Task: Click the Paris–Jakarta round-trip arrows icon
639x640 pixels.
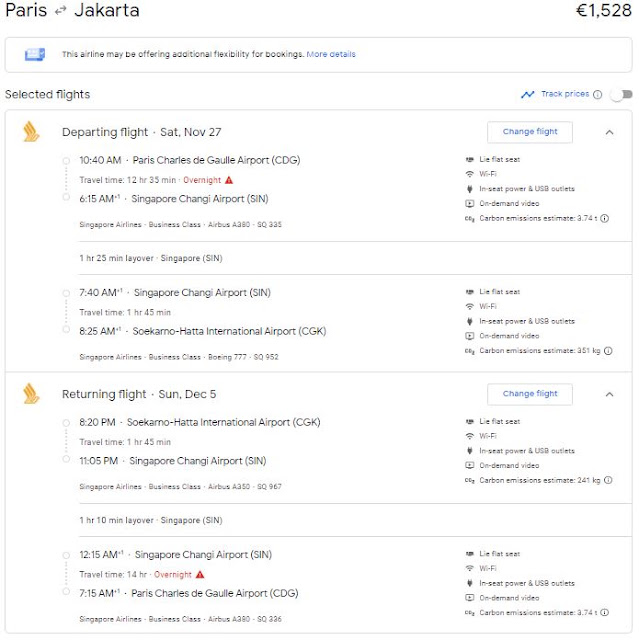Action: tap(60, 11)
